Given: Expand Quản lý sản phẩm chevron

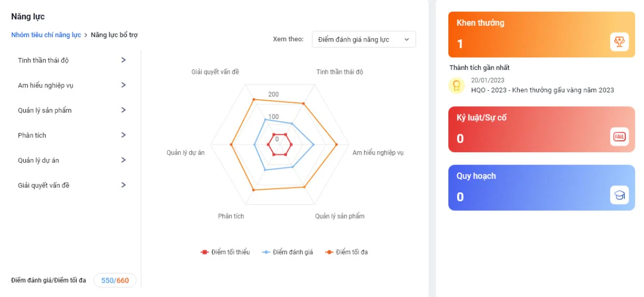Looking at the screenshot, I should point(123,110).
